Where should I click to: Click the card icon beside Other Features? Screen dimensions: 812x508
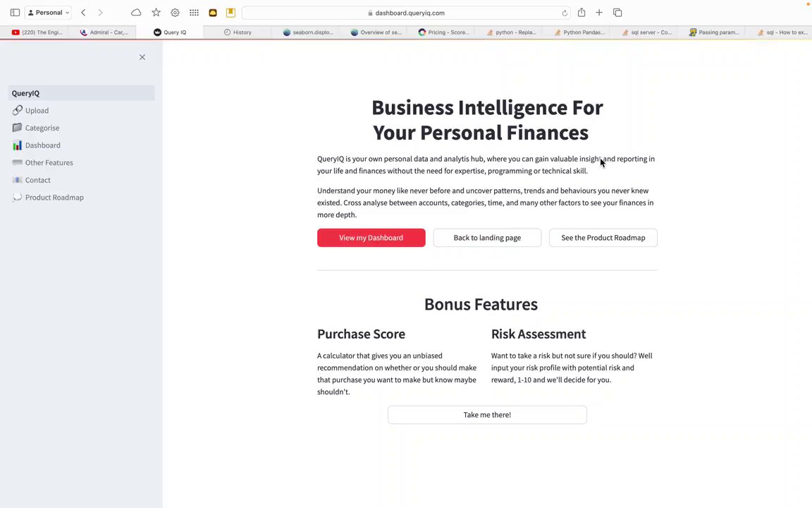coord(17,162)
